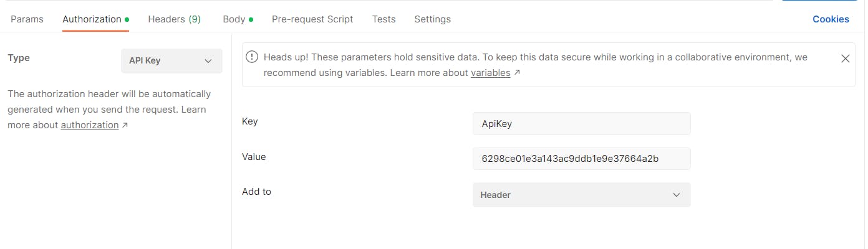The width and height of the screenshot is (868, 249).
Task: Click into the Value field with API key
Action: [581, 159]
